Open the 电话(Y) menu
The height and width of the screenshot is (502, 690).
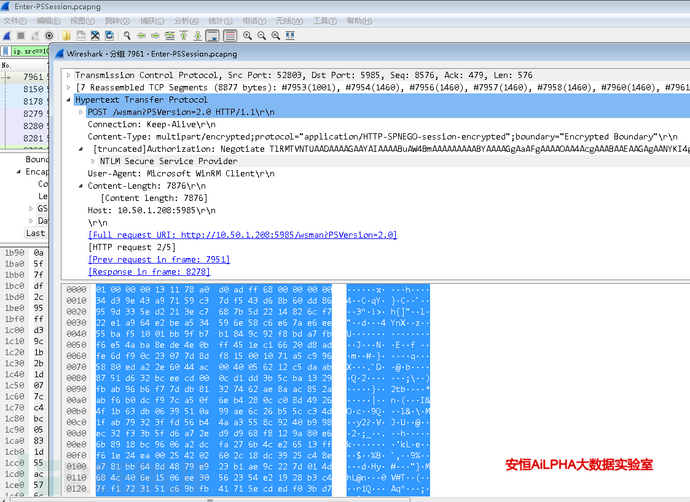[x=254, y=21]
